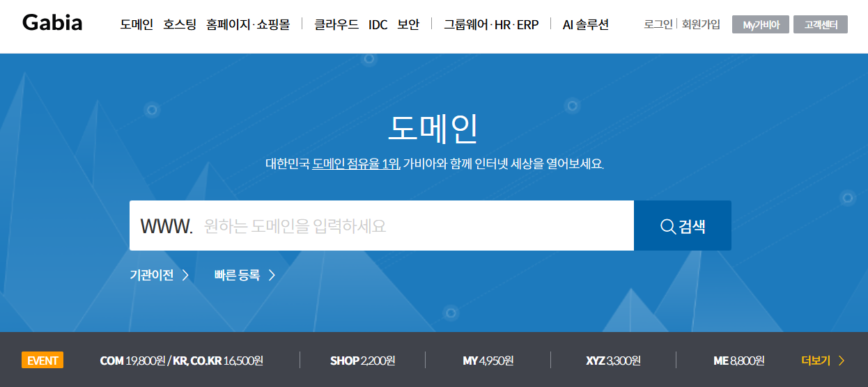Click the 검색 search button
Viewport: 868px width, 387px height.
683,226
